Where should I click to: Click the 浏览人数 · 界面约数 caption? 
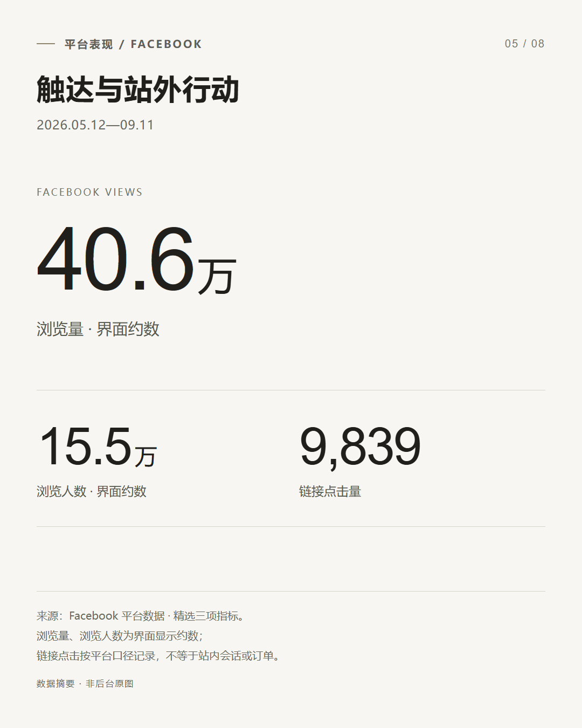(x=92, y=492)
